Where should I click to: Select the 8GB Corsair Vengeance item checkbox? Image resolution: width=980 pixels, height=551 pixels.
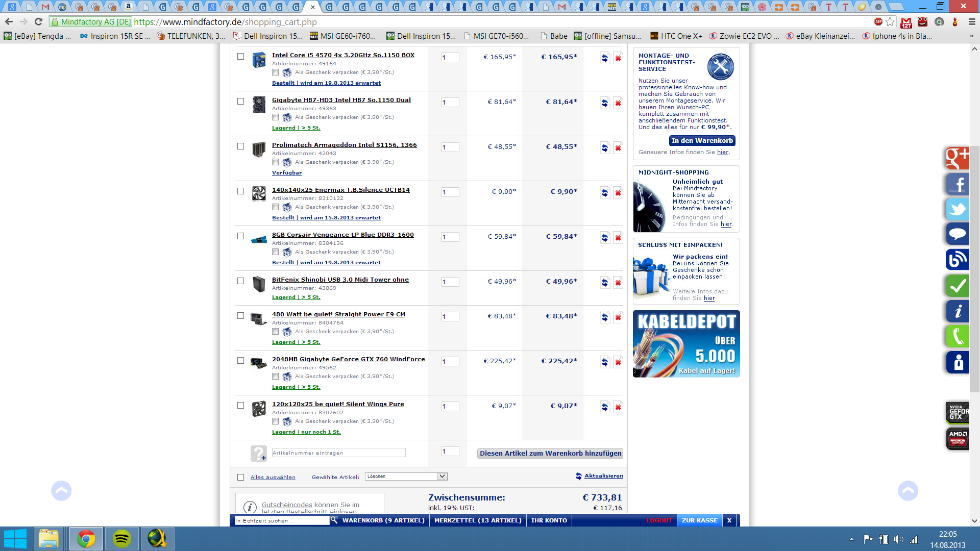(x=240, y=236)
